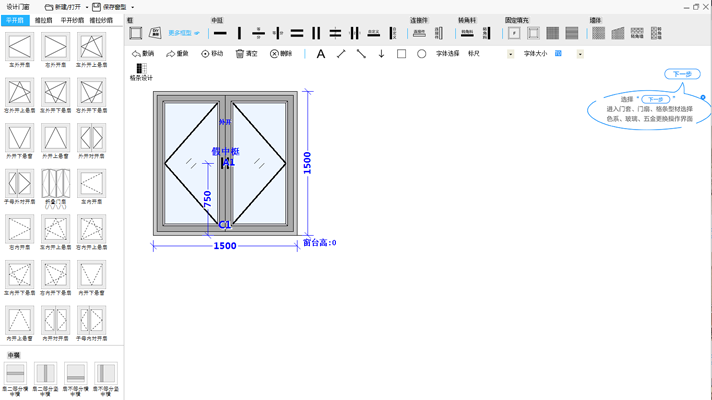
Task: Open the 格条设计 grid design tool
Action: 141,72
